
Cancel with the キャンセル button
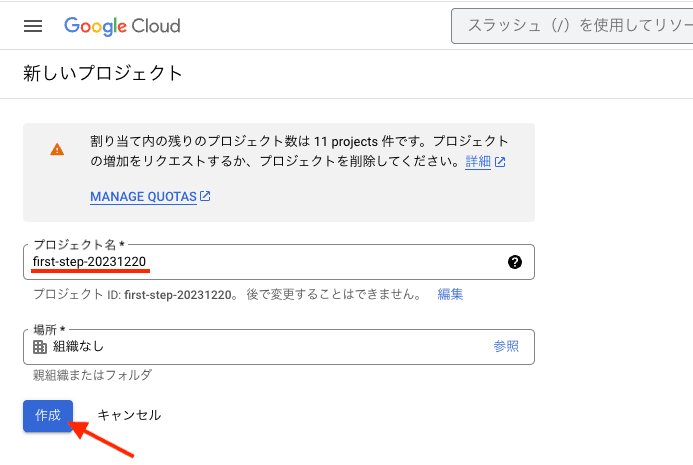click(x=129, y=415)
